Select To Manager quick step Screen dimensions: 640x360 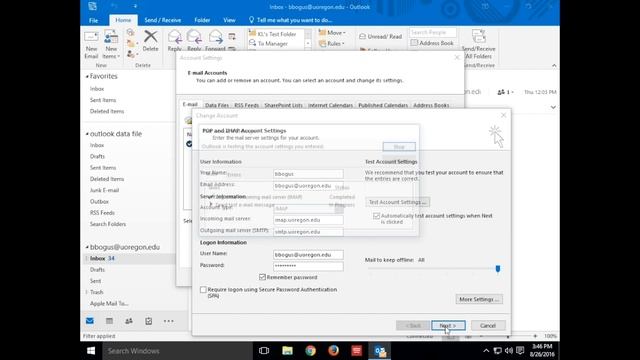pos(273,44)
